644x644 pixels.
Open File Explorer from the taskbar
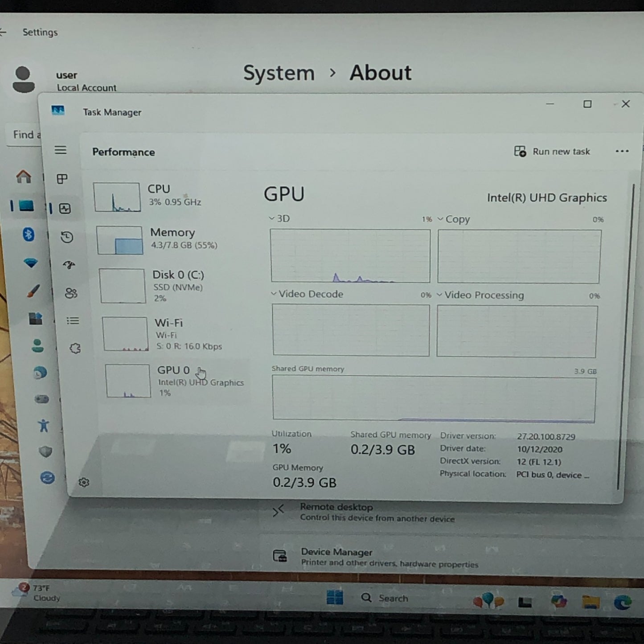tap(591, 602)
